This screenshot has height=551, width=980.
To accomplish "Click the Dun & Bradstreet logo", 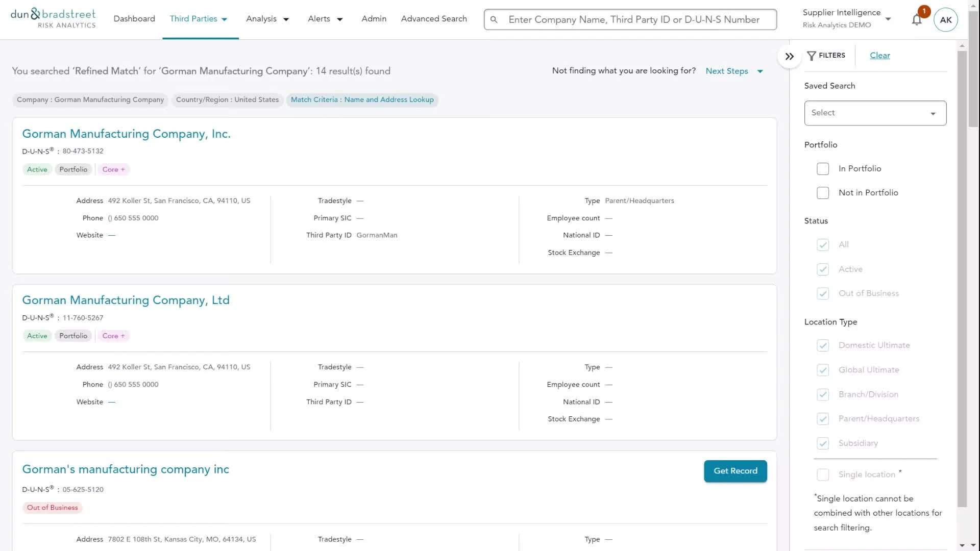I will pyautogui.click(x=53, y=18).
